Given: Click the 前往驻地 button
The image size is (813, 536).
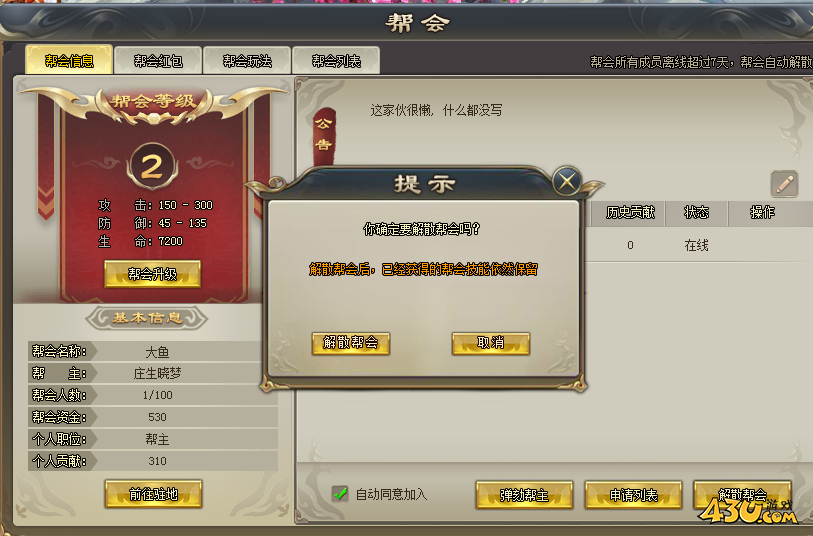Looking at the screenshot, I should tap(153, 494).
